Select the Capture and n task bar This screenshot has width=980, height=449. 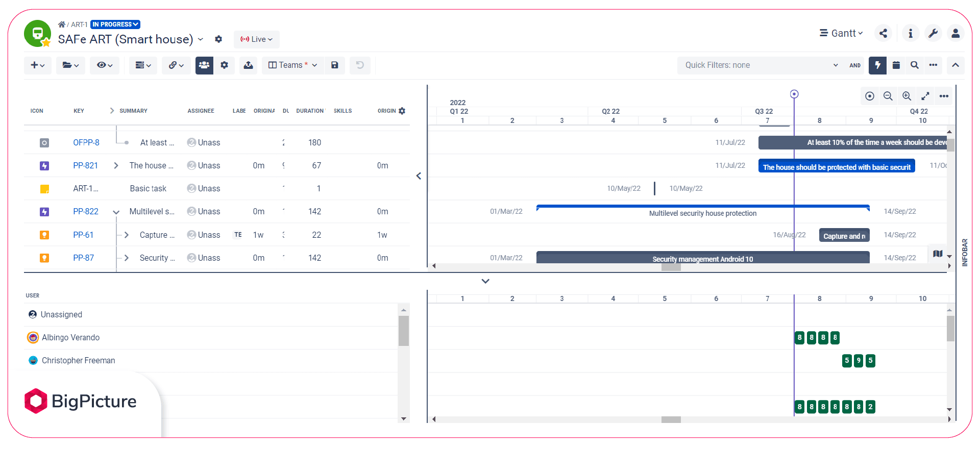(x=844, y=235)
